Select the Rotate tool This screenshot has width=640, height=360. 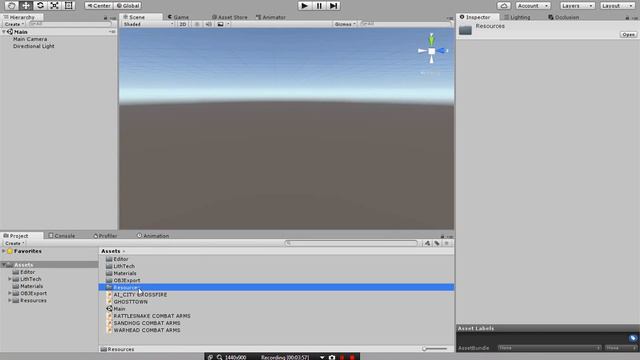tap(40, 5)
